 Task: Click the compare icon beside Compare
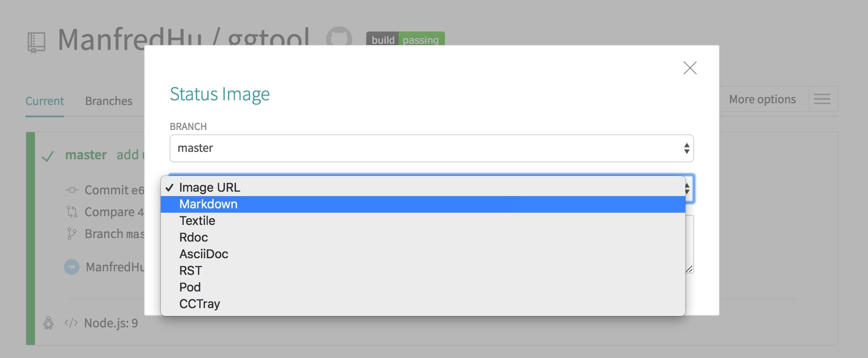(x=72, y=212)
